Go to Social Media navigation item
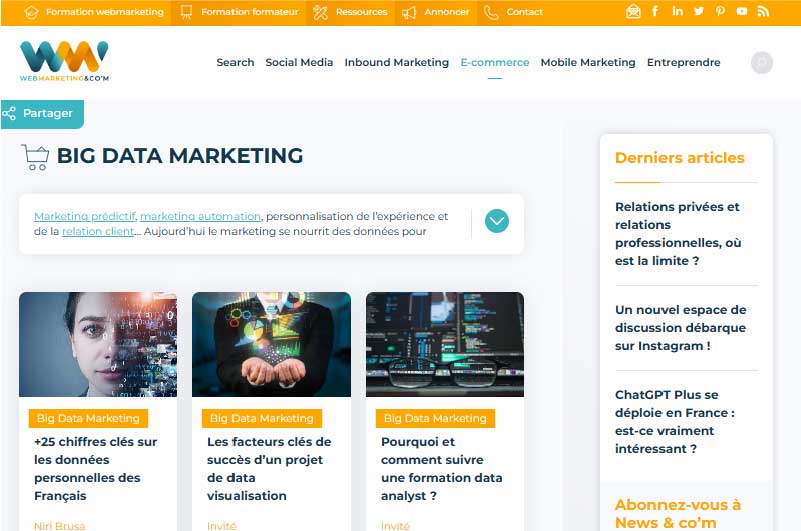 point(299,62)
